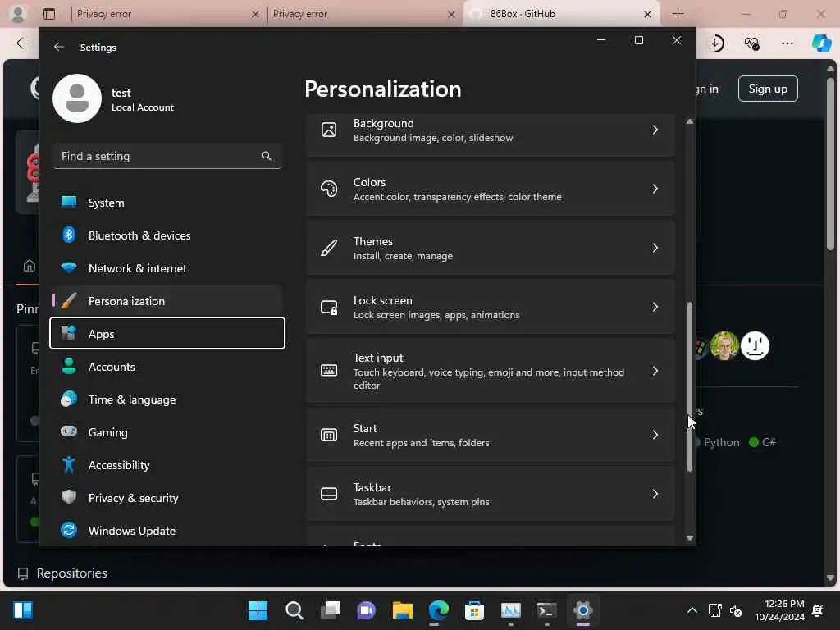This screenshot has width=840, height=630.
Task: Open Accounts settings category
Action: [167, 367]
